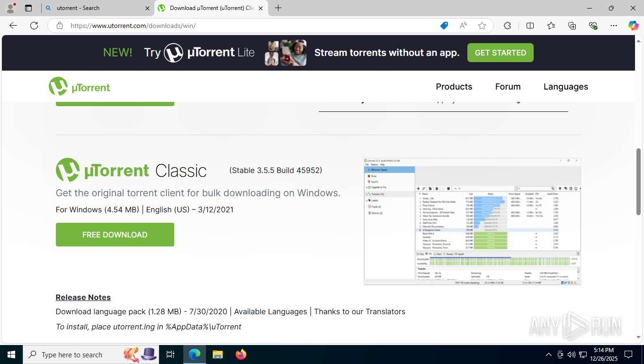
Task: Open Thanks to our Translators link
Action: 360,311
